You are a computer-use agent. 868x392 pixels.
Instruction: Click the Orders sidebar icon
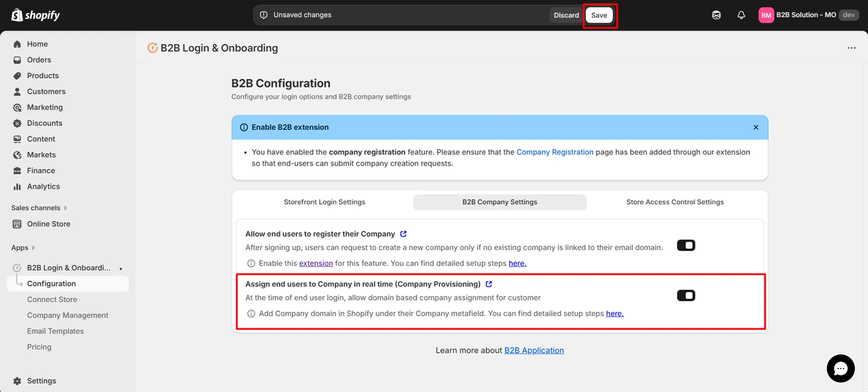tap(17, 60)
